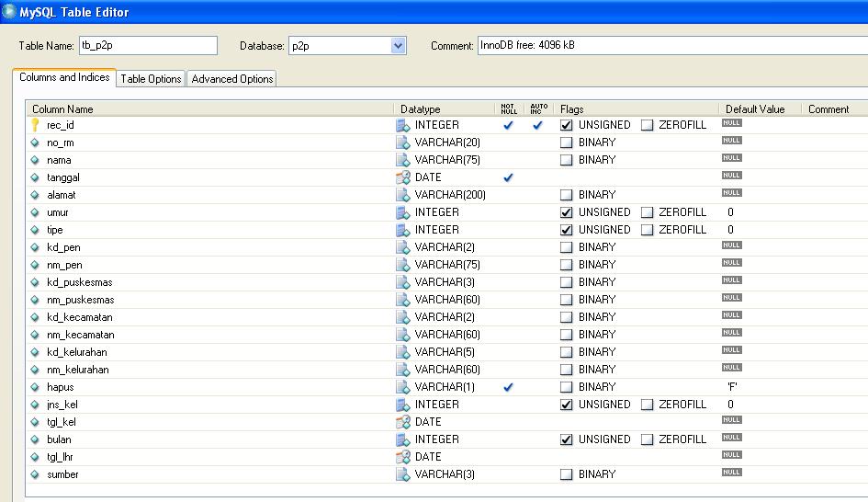868x502 pixels.
Task: Enable ZEROFILL flag for bulan
Action: 647,439
